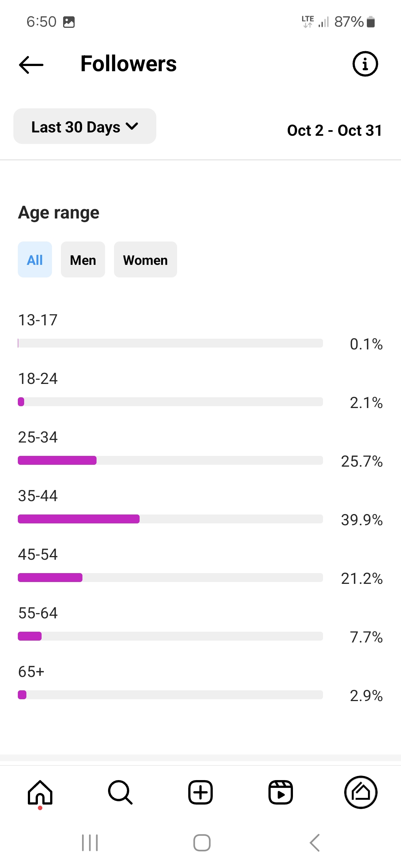The height and width of the screenshot is (868, 401).
Task: Tap the 45-54 age group label
Action: [38, 555]
